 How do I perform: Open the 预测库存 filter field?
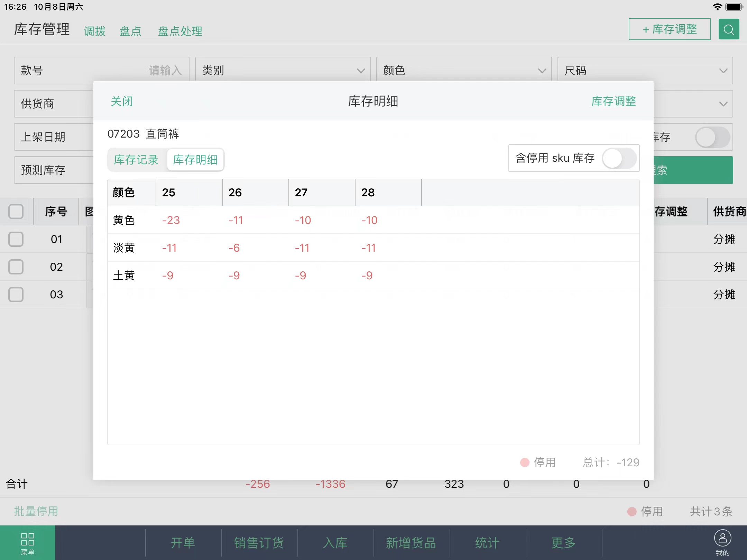tap(54, 170)
